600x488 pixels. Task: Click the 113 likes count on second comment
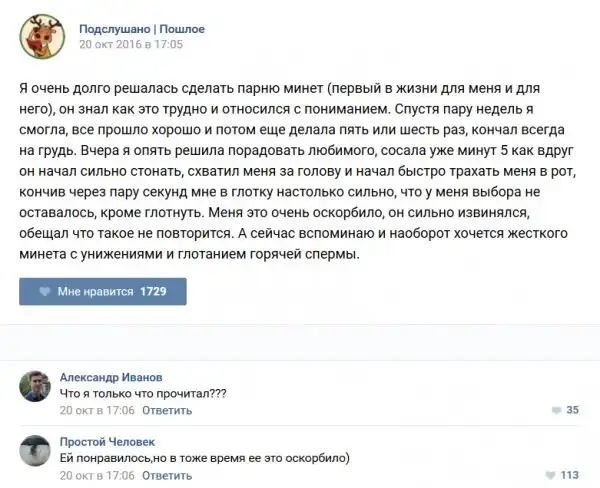tap(571, 474)
